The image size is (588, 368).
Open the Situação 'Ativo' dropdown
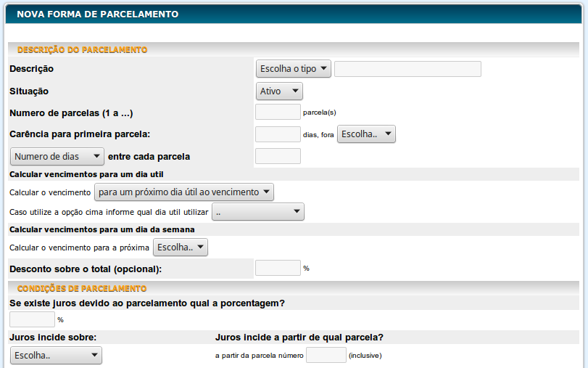[x=279, y=91]
